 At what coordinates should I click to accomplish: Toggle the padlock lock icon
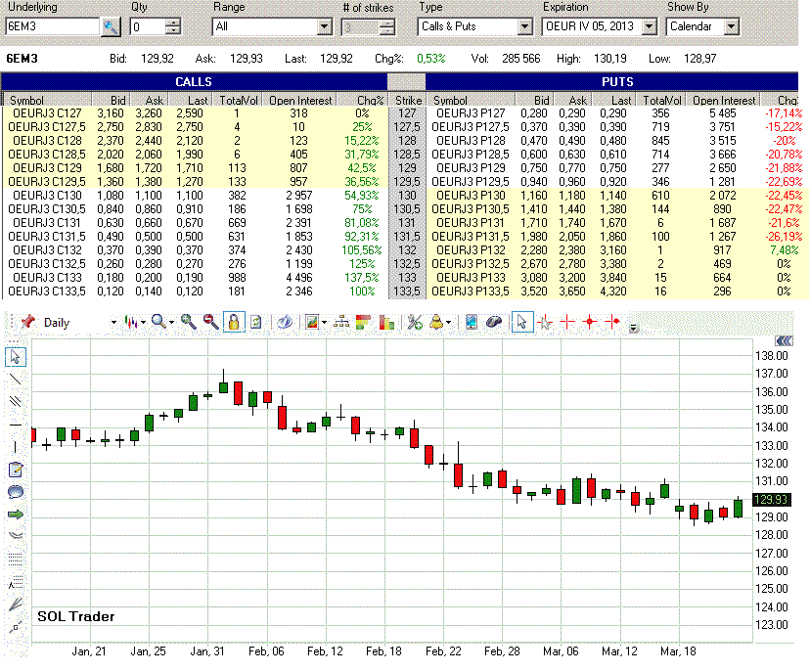click(x=234, y=323)
